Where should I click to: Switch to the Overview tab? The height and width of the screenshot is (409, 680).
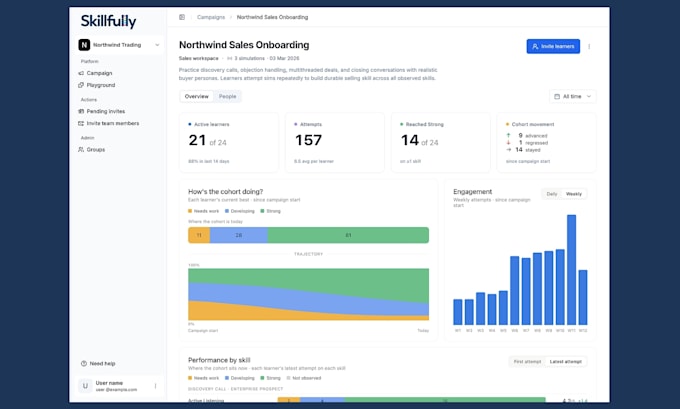pyautogui.click(x=196, y=96)
